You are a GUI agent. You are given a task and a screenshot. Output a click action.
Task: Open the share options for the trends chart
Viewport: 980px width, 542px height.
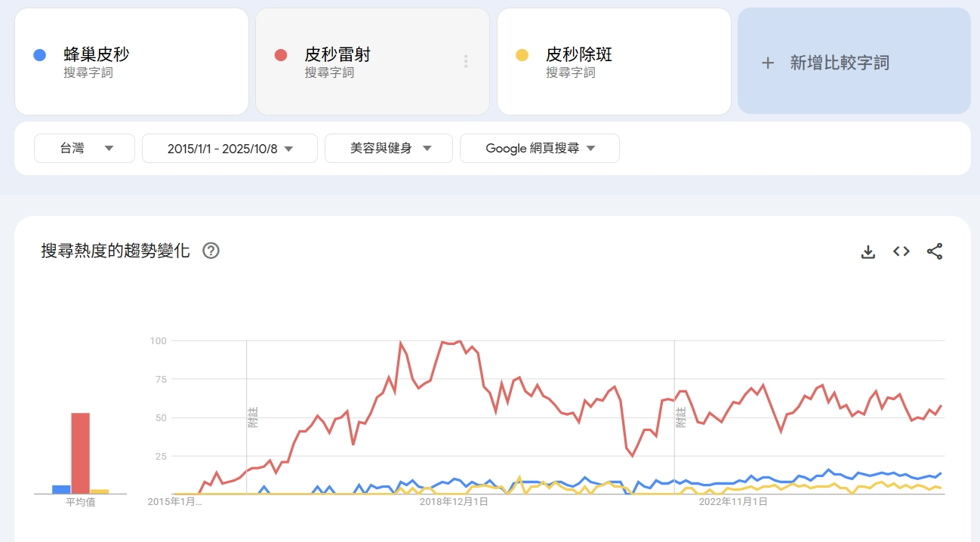pos(935,251)
